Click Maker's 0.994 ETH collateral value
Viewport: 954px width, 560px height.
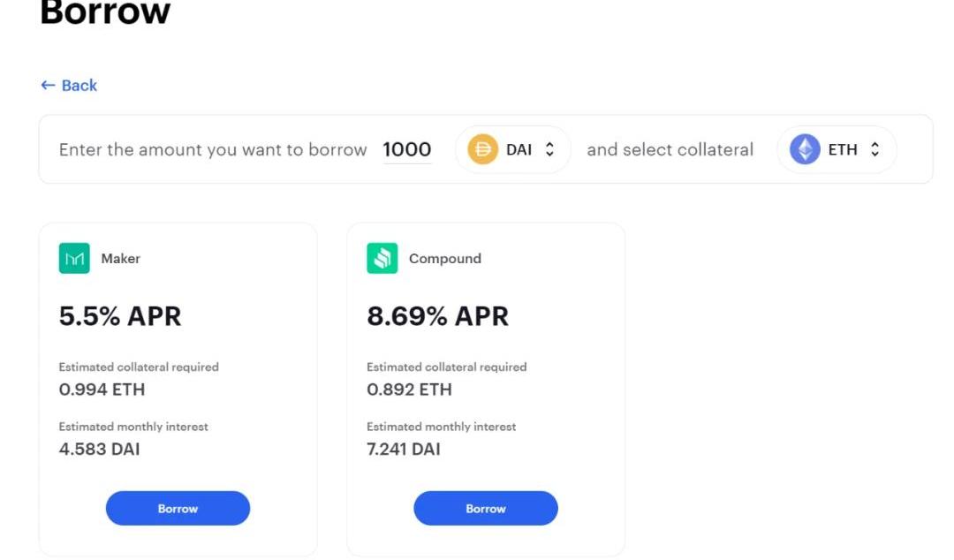click(102, 390)
